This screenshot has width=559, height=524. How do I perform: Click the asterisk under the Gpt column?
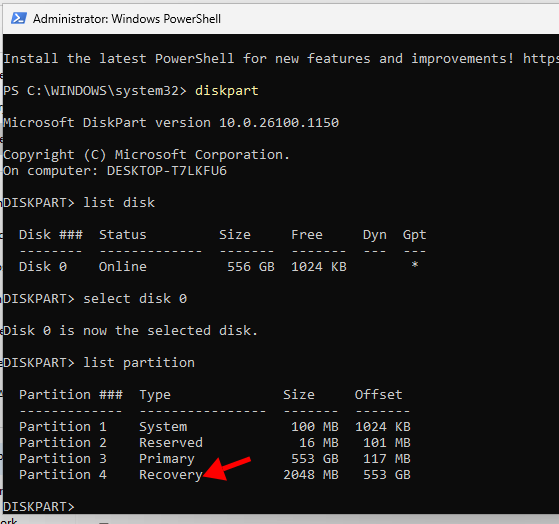point(415,265)
